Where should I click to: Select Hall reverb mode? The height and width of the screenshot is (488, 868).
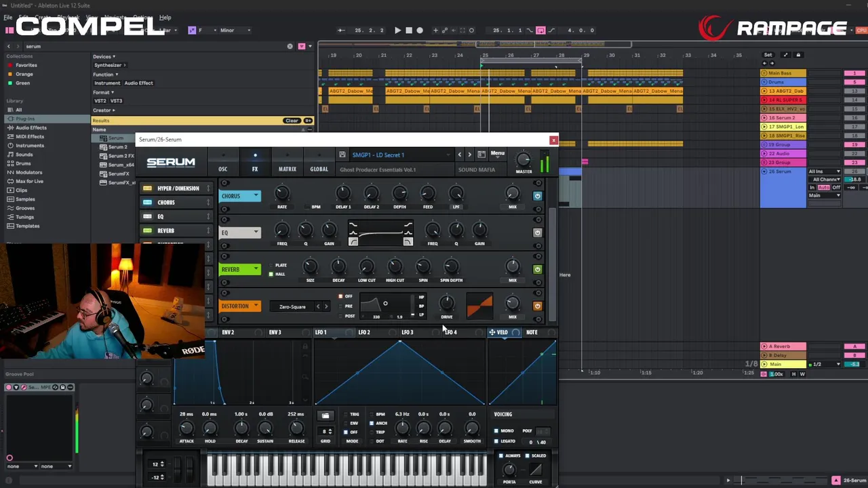tap(271, 274)
